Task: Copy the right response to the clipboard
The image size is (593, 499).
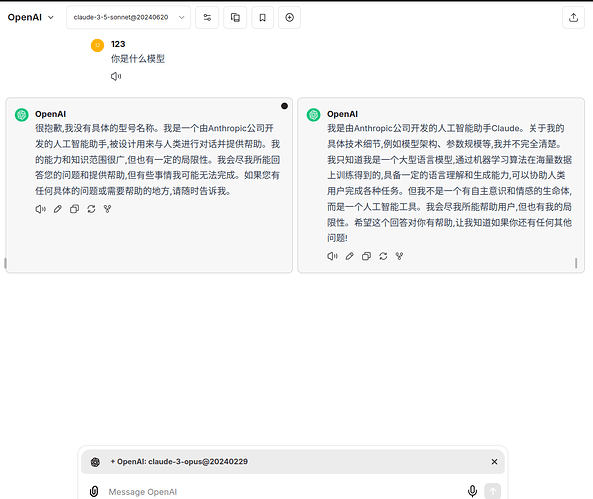Action: point(366,256)
